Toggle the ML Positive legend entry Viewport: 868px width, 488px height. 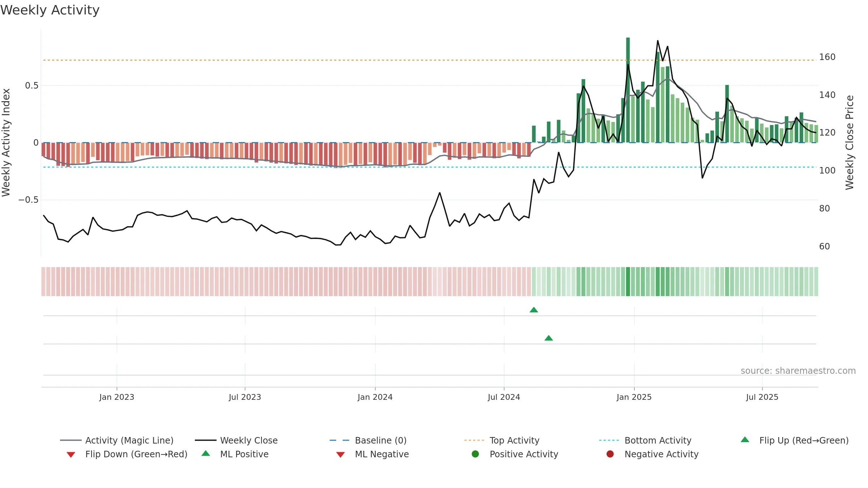235,454
